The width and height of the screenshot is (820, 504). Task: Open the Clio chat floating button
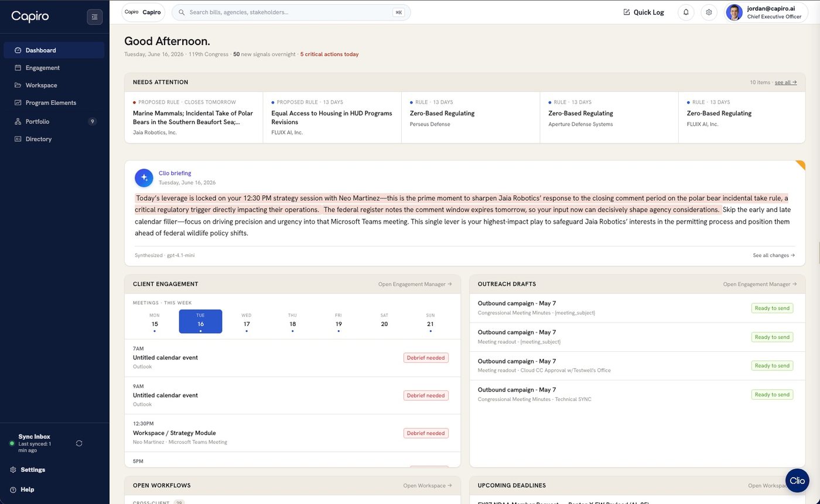click(797, 481)
